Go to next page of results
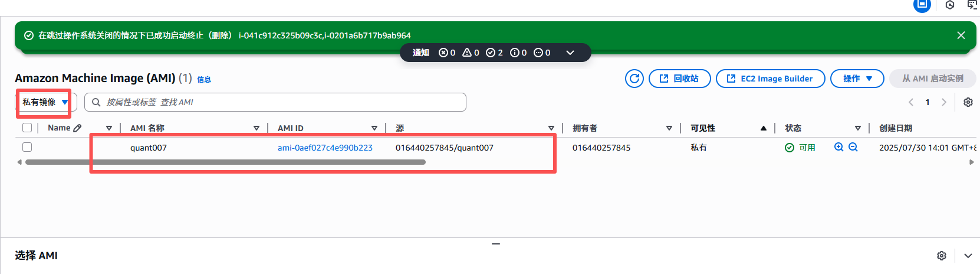Viewport: 980px width, 274px height. [944, 102]
